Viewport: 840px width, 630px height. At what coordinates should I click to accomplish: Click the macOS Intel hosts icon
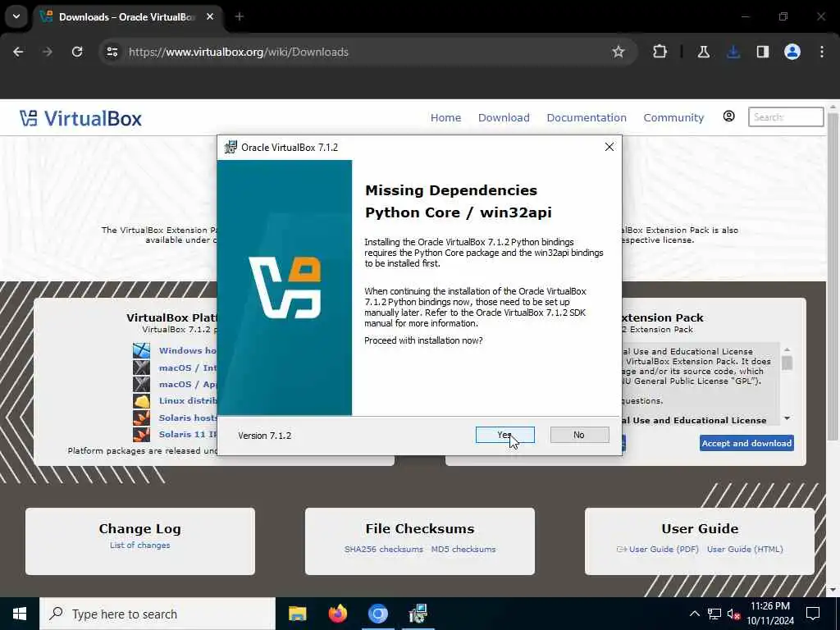point(141,367)
